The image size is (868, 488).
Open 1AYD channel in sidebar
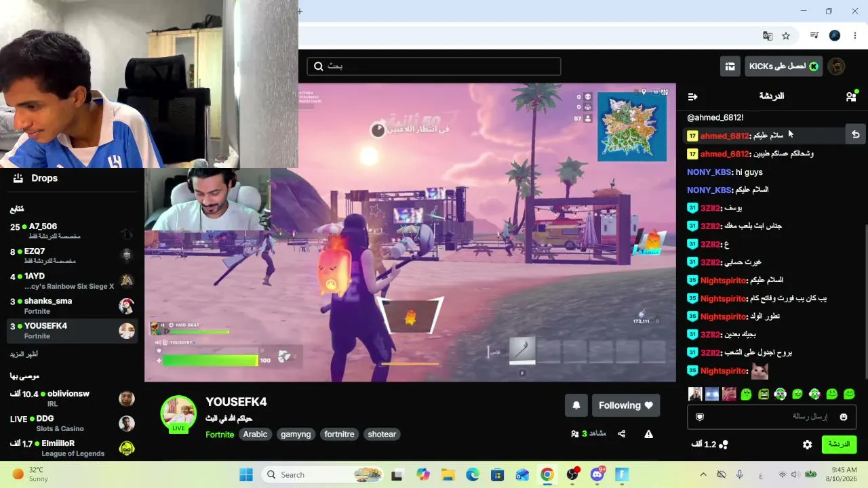73,281
